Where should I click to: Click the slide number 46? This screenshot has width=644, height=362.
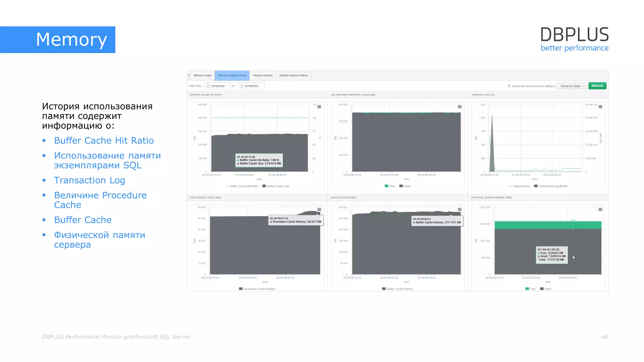click(x=605, y=337)
